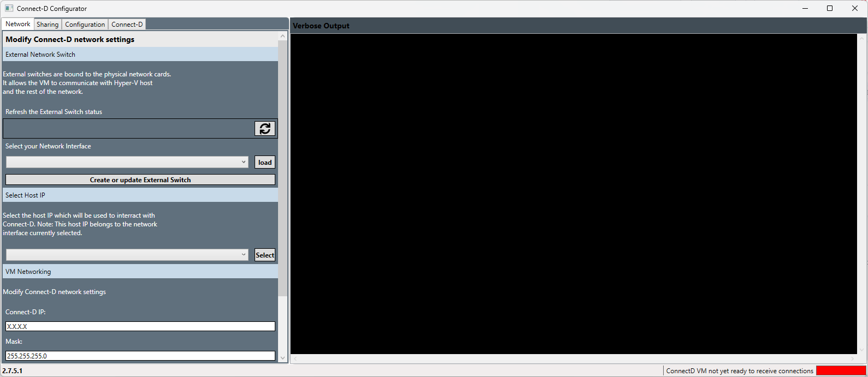Click the Select your Network Interface label
The height and width of the screenshot is (377, 868).
click(x=48, y=146)
